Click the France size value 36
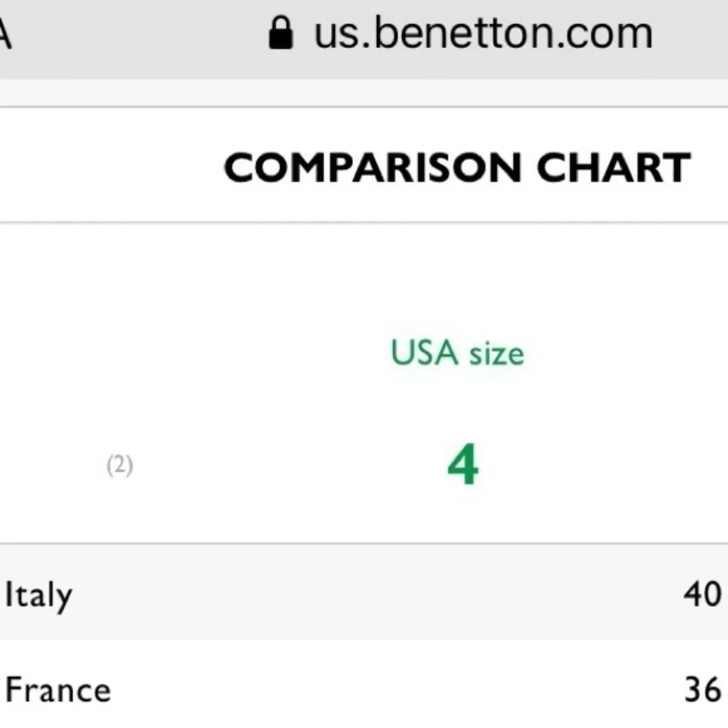This screenshot has width=728, height=728. click(x=702, y=689)
